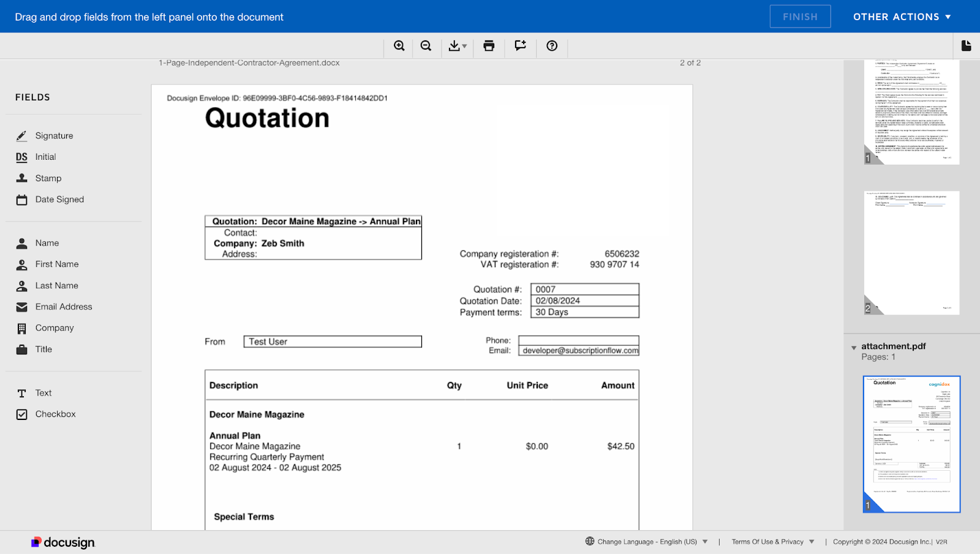This screenshot has width=980, height=554.
Task: Click the $0.00 unit price
Action: pos(537,446)
